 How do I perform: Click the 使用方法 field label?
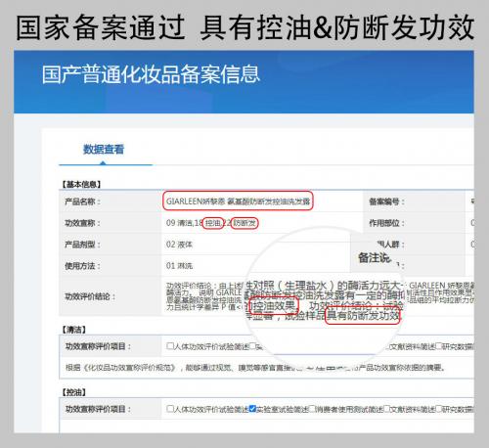pyautogui.click(x=82, y=266)
